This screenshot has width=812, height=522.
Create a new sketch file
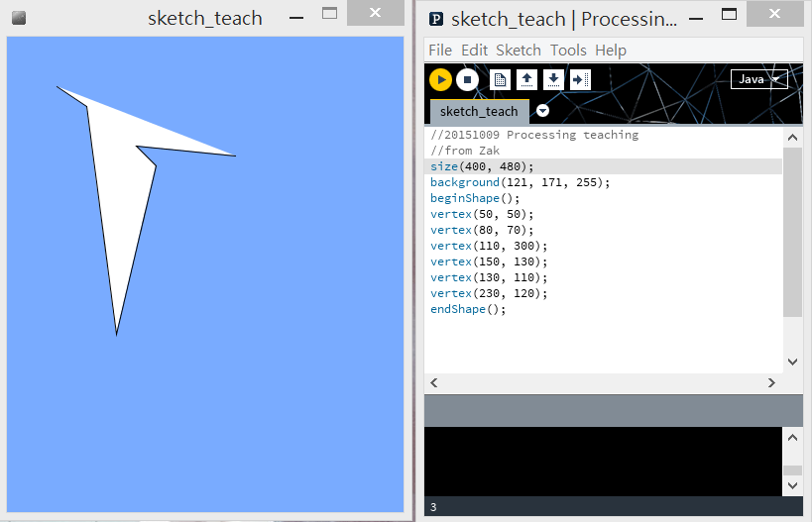(500, 79)
